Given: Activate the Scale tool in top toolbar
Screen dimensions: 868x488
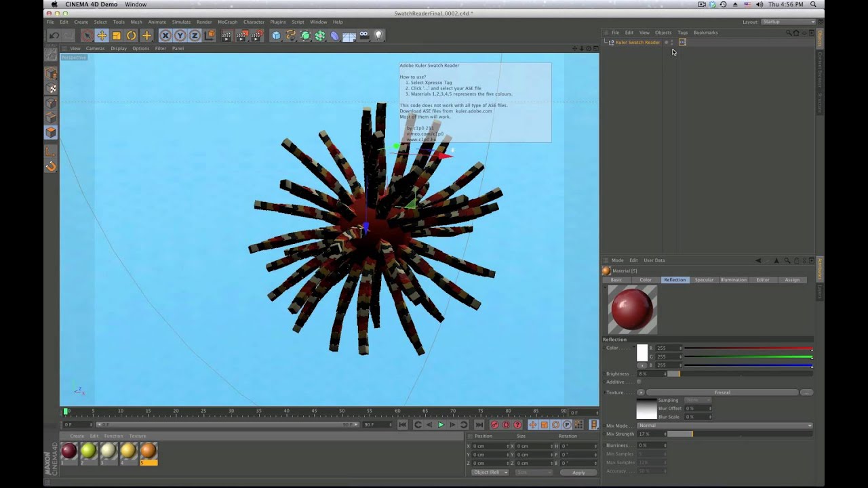Looking at the screenshot, I should [117, 35].
